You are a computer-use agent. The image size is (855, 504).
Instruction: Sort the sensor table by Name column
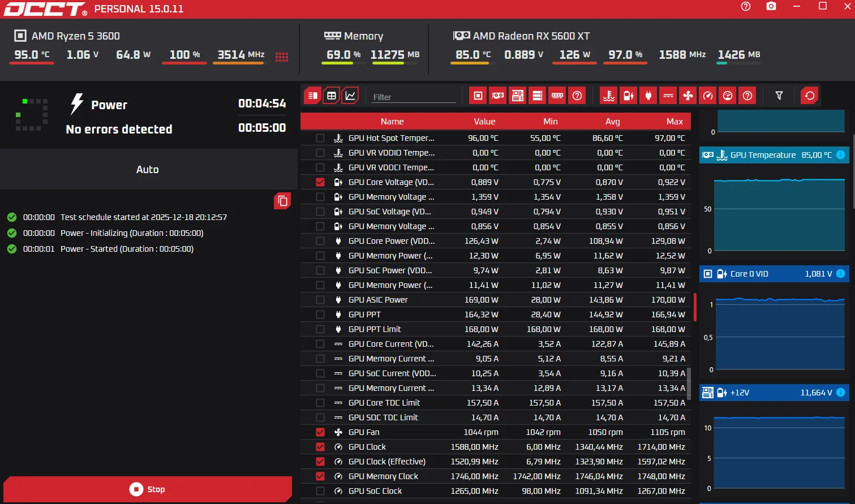pyautogui.click(x=392, y=122)
